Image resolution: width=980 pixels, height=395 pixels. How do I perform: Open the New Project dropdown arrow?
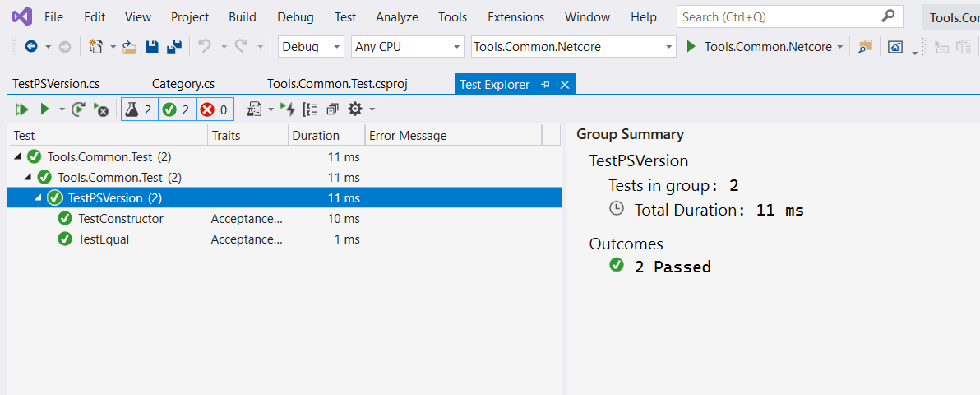113,47
